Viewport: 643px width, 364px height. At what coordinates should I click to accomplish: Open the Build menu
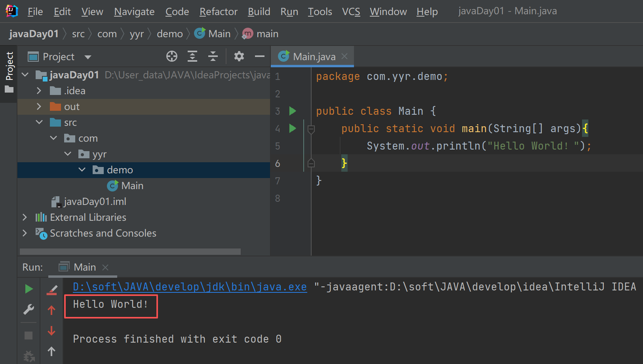tap(259, 12)
